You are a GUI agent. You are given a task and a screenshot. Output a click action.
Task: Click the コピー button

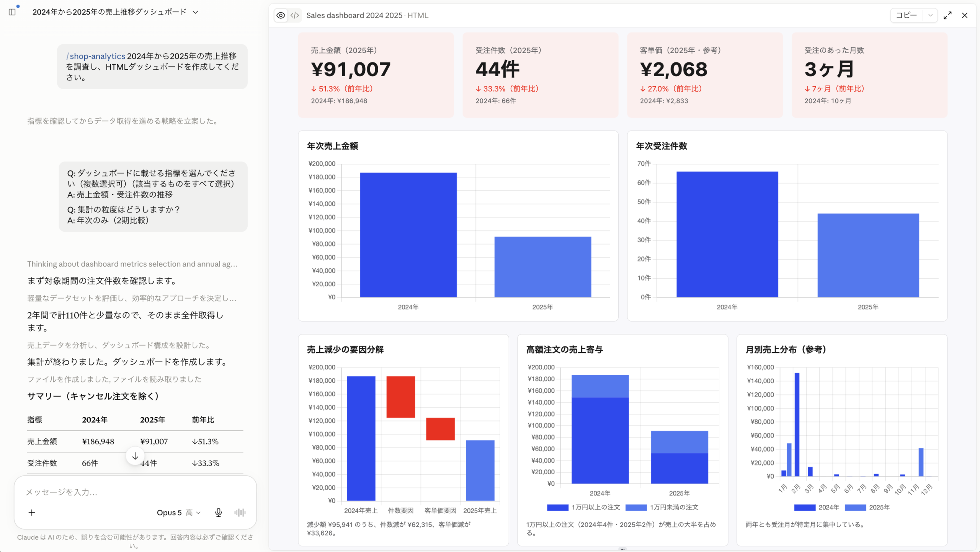[x=906, y=15]
